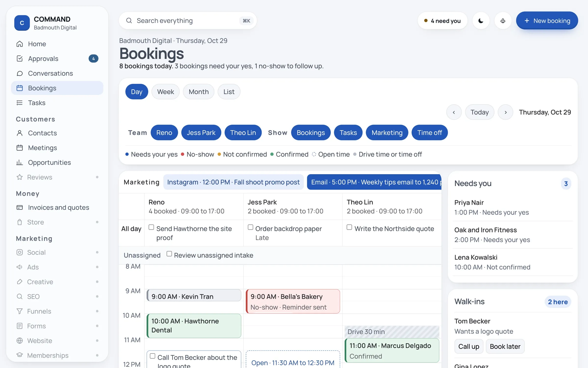Open the Conversations speech bubble icon
The image size is (588, 368).
coord(20,73)
